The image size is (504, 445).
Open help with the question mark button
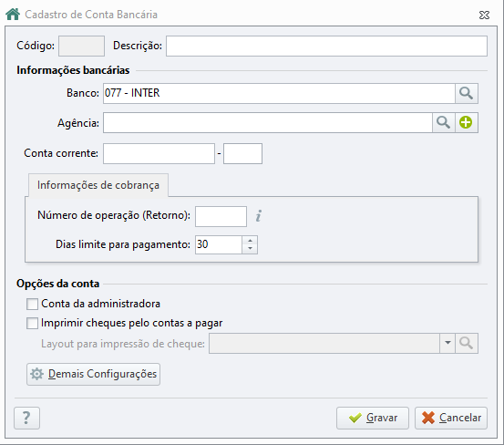[26, 418]
